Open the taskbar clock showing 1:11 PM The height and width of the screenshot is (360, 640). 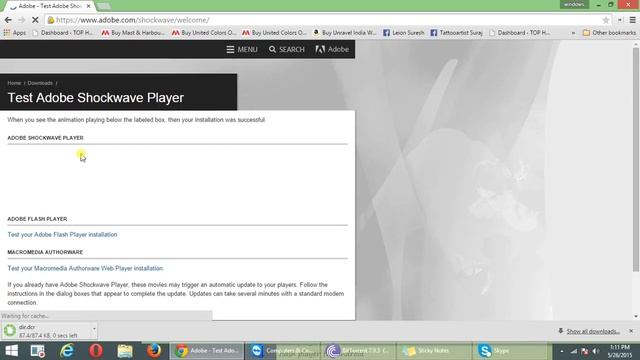point(620,351)
